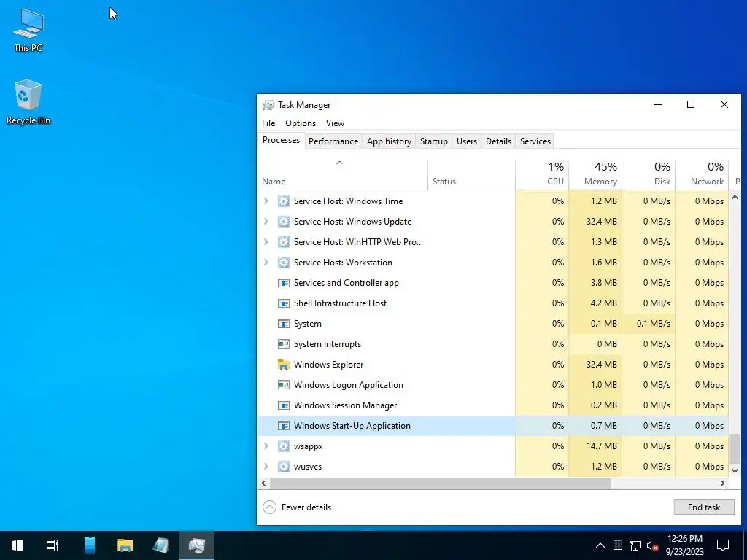Expand Service Host: Windows Time group

[266, 201]
